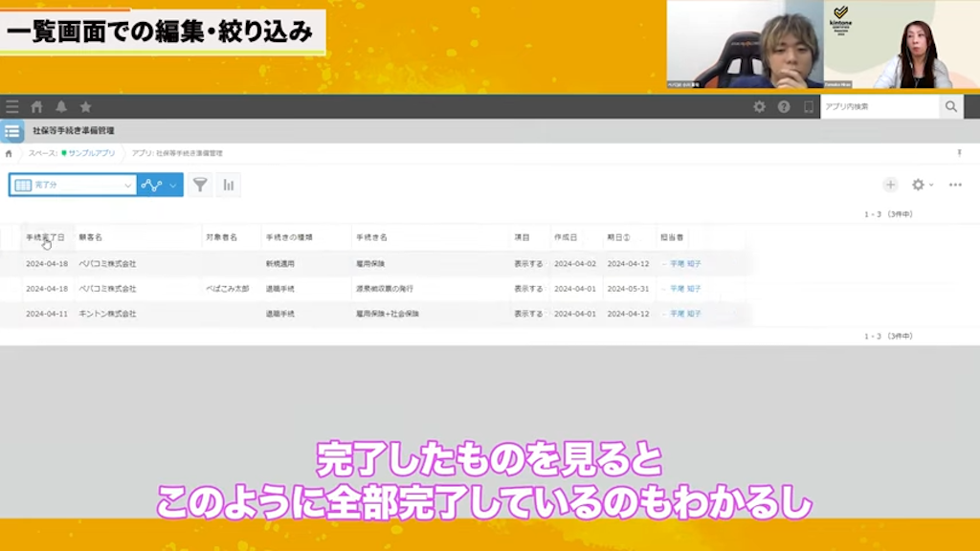
Task: Add a new record with the plus button
Action: [891, 185]
